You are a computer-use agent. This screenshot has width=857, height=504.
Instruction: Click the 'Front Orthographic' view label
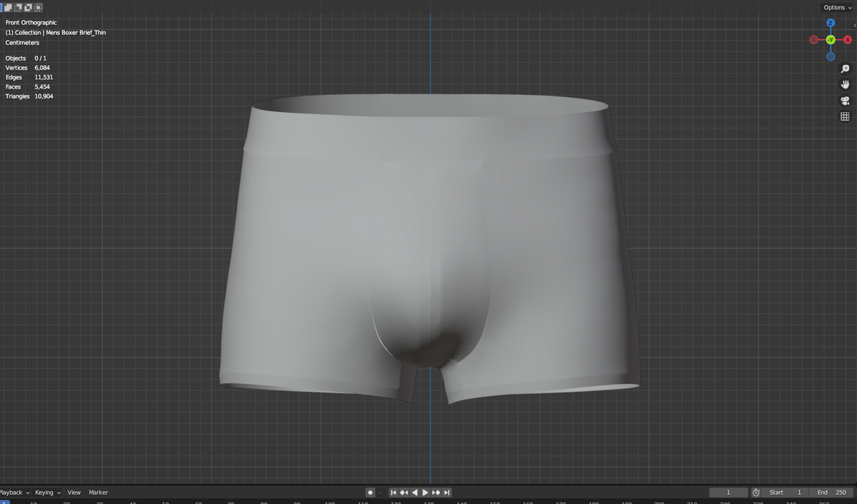coord(31,23)
